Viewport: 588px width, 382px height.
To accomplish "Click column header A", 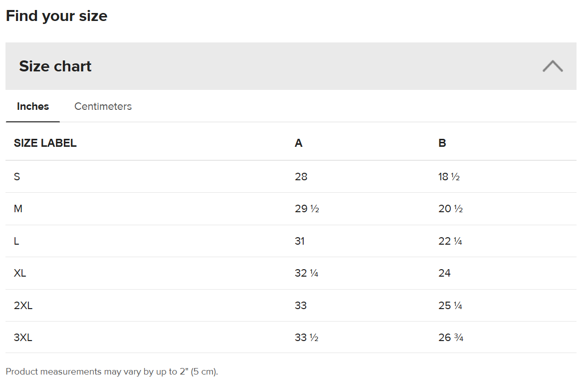I will pyautogui.click(x=299, y=143).
